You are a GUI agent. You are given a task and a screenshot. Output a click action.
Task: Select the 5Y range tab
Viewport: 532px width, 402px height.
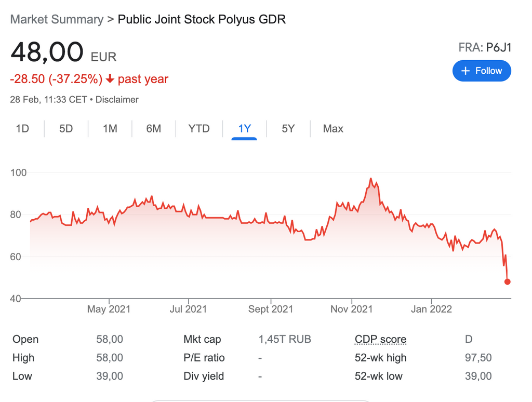(x=288, y=129)
